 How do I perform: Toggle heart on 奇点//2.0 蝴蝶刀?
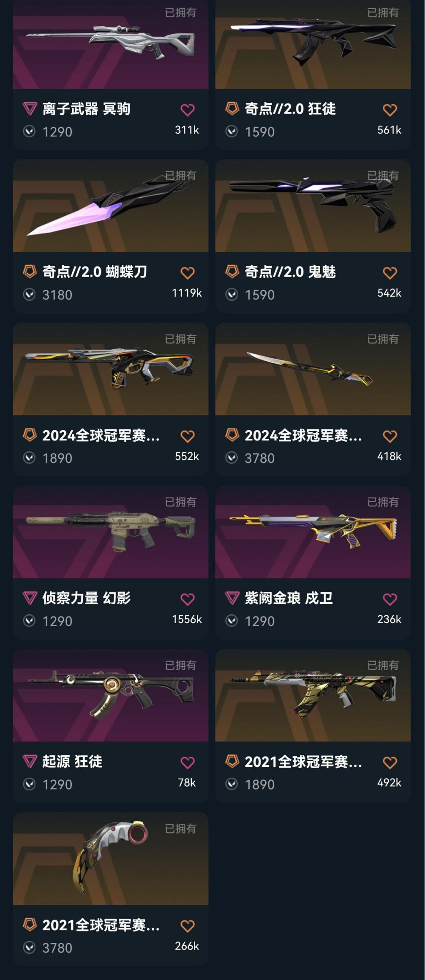click(x=188, y=273)
